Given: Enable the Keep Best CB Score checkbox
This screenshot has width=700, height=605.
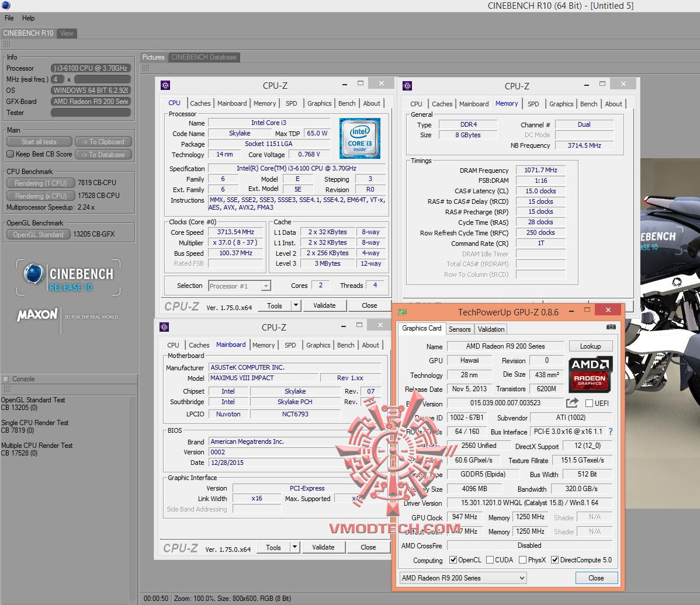Looking at the screenshot, I should [x=10, y=154].
